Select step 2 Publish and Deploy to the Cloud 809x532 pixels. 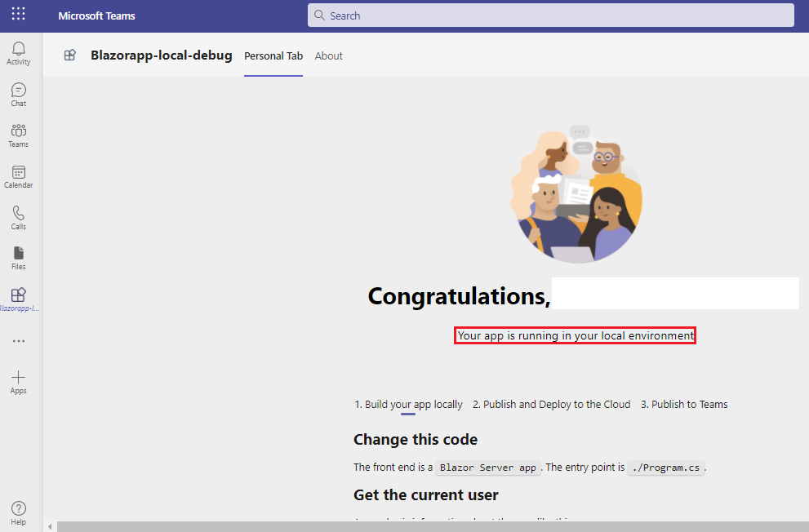point(552,405)
